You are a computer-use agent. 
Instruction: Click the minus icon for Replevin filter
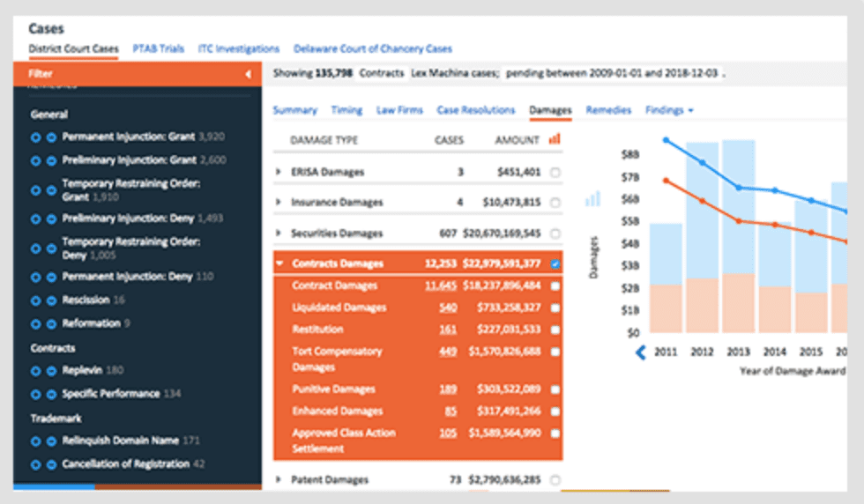pyautogui.click(x=51, y=371)
